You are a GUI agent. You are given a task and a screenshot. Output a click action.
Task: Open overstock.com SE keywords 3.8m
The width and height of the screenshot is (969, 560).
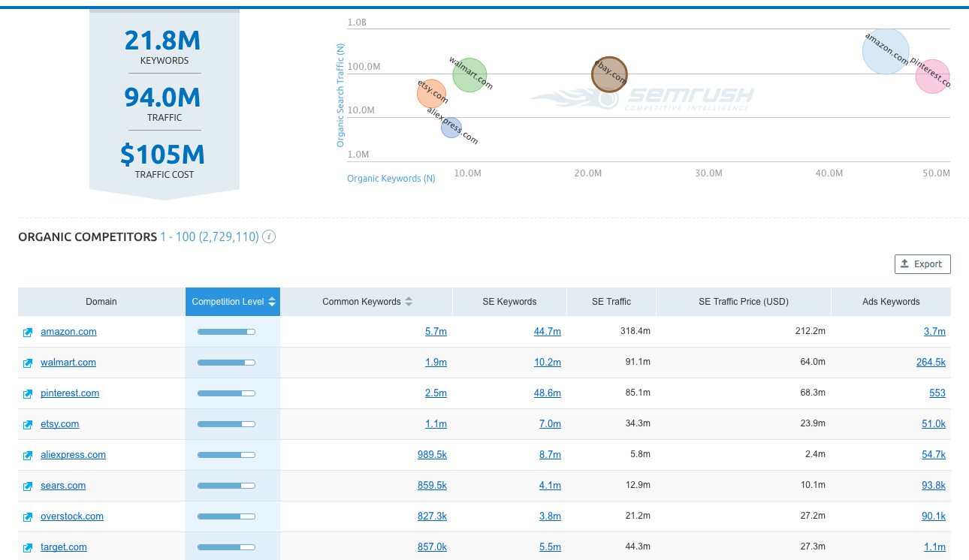[550, 516]
